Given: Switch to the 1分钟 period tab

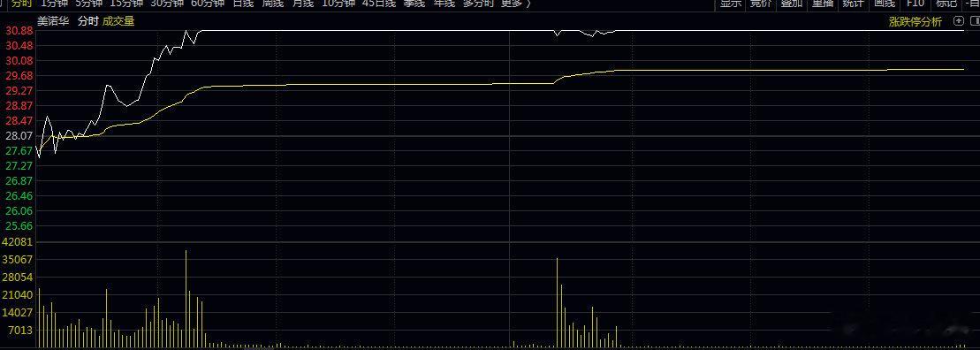Looking at the screenshot, I should [54, 4].
